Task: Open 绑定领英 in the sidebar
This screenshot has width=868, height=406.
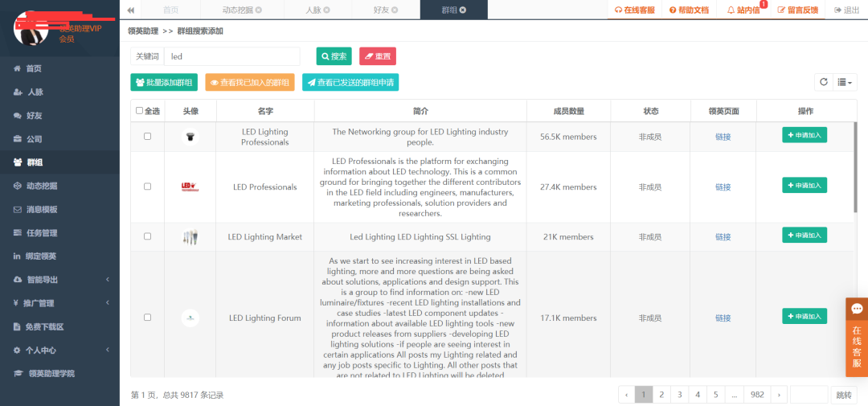Action: [59, 256]
